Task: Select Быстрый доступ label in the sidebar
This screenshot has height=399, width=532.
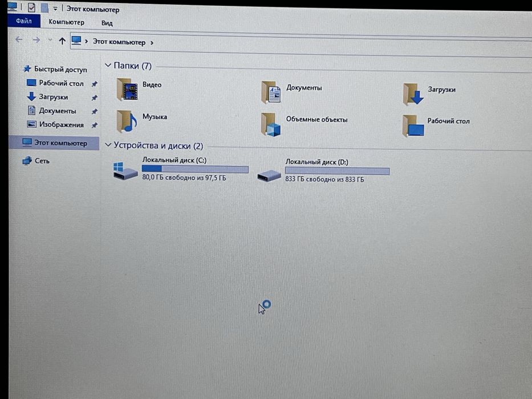Action: 61,70
